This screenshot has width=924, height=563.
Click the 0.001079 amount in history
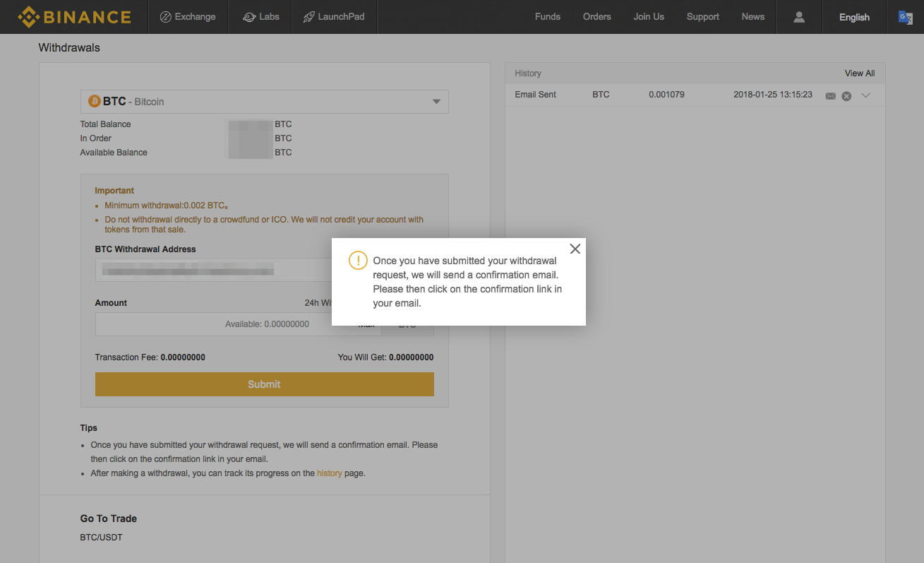point(666,95)
